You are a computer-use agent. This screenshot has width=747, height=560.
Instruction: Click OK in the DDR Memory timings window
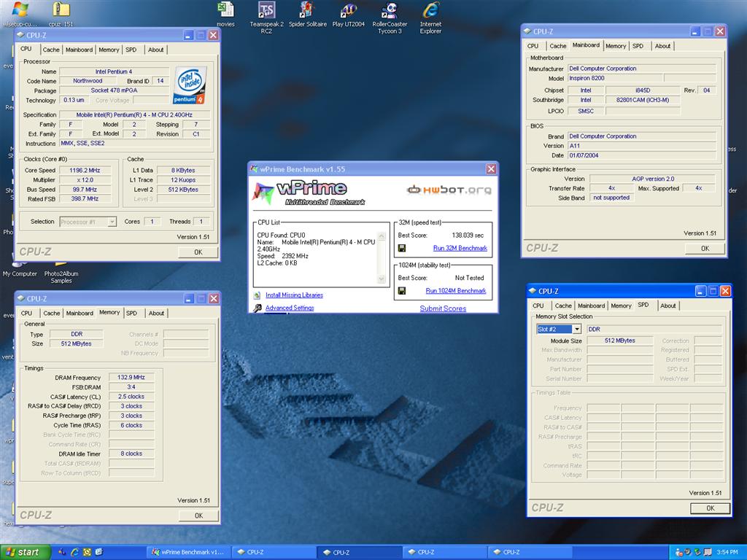198,516
